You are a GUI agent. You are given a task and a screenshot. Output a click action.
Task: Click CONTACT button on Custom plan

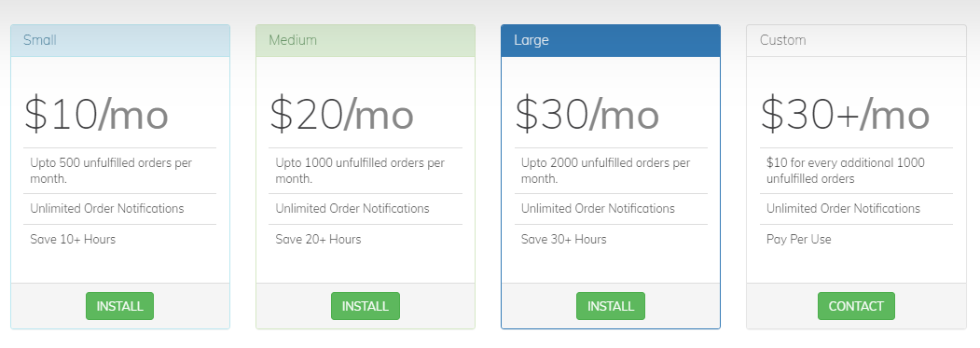tap(856, 306)
